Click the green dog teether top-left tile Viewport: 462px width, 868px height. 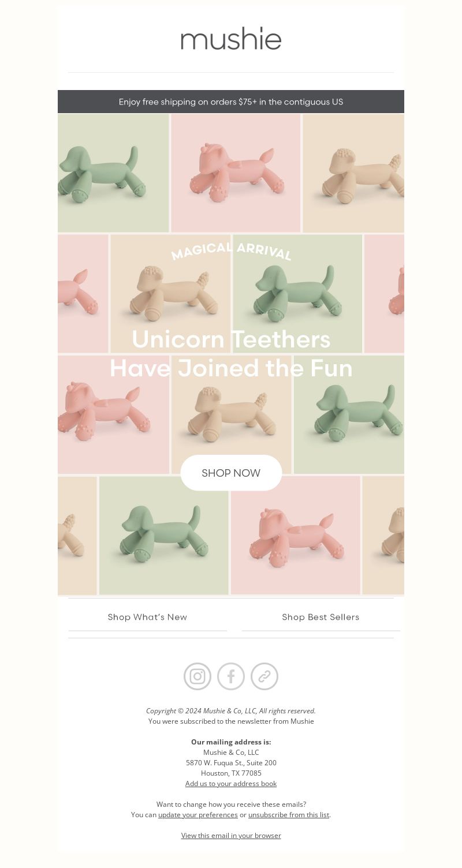coord(113,173)
